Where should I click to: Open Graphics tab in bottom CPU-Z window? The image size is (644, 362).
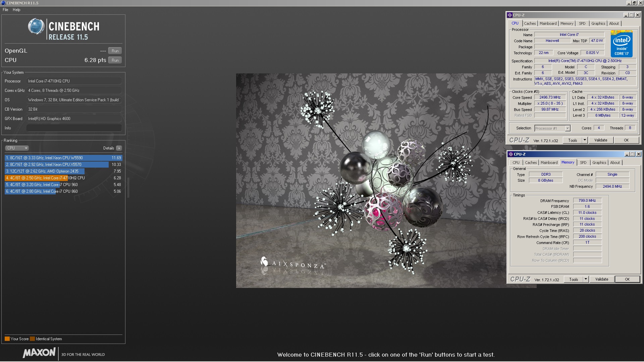point(599,163)
